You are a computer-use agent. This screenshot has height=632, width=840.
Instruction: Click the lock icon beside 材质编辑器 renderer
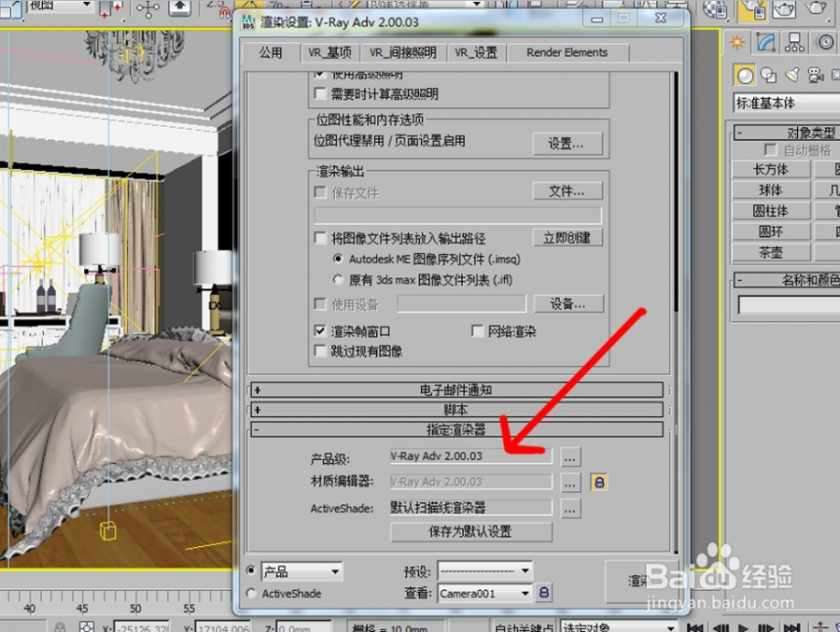pos(599,482)
